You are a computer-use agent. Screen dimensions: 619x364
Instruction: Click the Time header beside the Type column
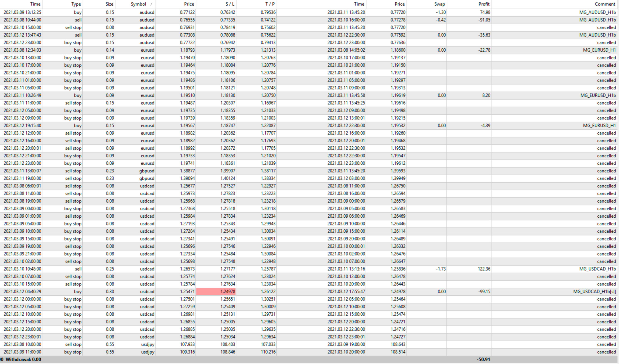pyautogui.click(x=35, y=4)
